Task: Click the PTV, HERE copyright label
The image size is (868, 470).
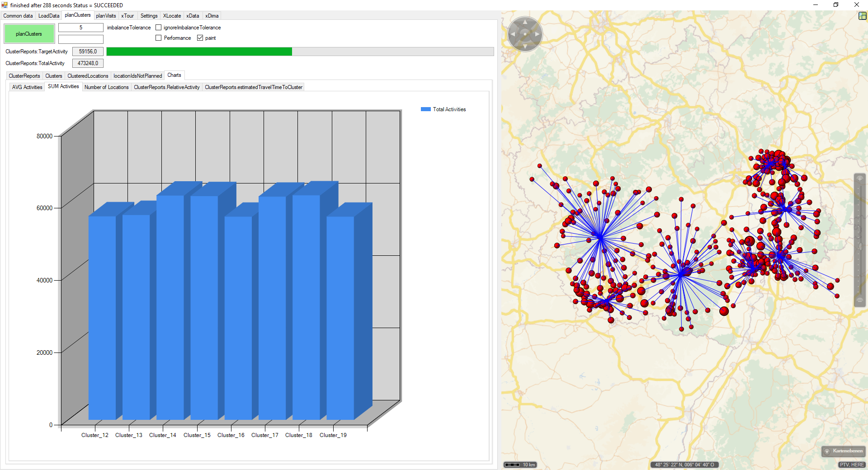Action: click(x=852, y=465)
